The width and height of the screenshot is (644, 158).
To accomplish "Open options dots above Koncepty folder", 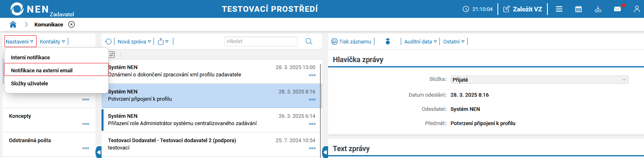I will pos(86,100).
